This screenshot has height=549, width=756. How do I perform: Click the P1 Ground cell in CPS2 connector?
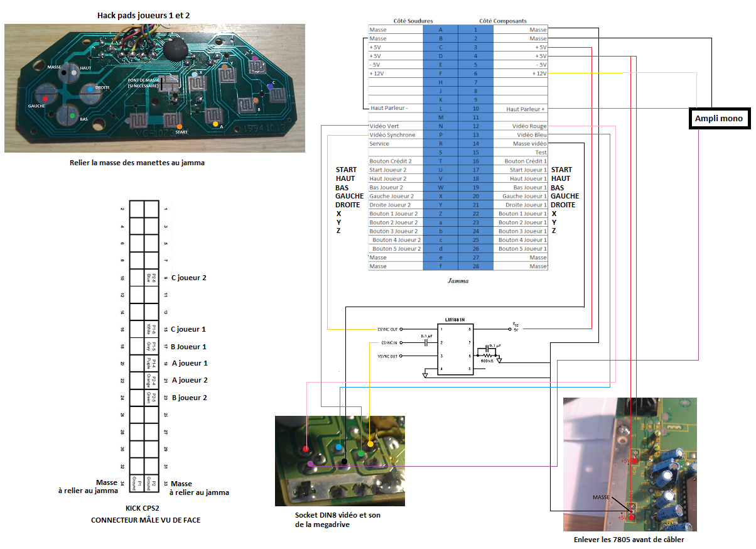coord(136,482)
